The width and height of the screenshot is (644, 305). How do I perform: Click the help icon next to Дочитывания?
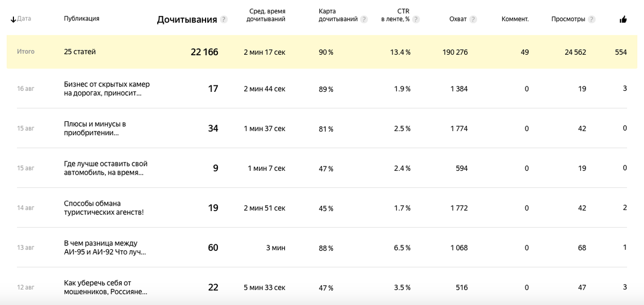pyautogui.click(x=224, y=20)
